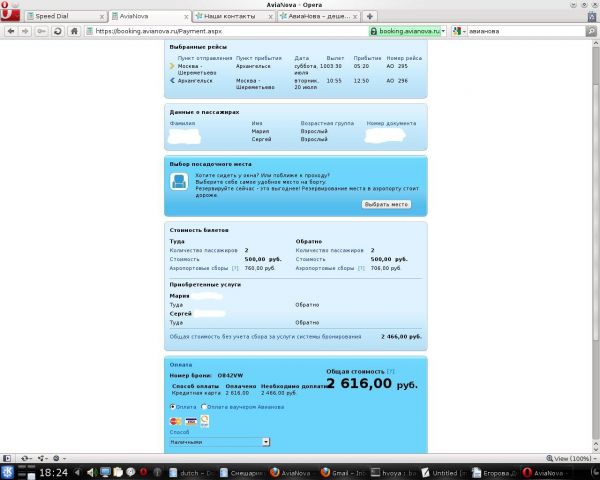The height and width of the screenshot is (480, 600).
Task: Select Оплата ваучером Авианова radio button
Action: point(204,407)
